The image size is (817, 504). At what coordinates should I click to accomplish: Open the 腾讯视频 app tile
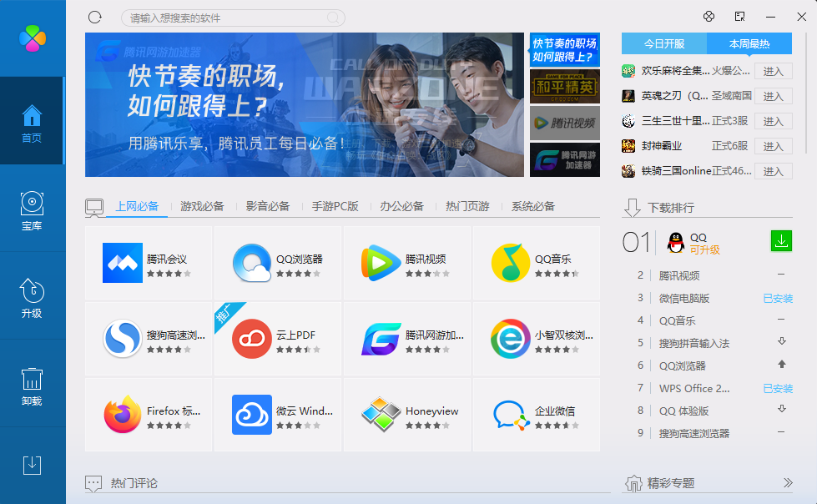pyautogui.click(x=407, y=263)
